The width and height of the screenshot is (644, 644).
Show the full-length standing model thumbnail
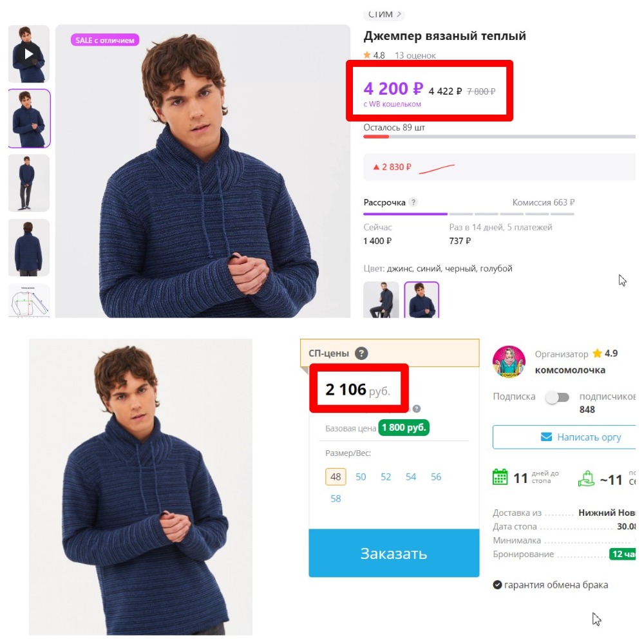pyautogui.click(x=28, y=183)
